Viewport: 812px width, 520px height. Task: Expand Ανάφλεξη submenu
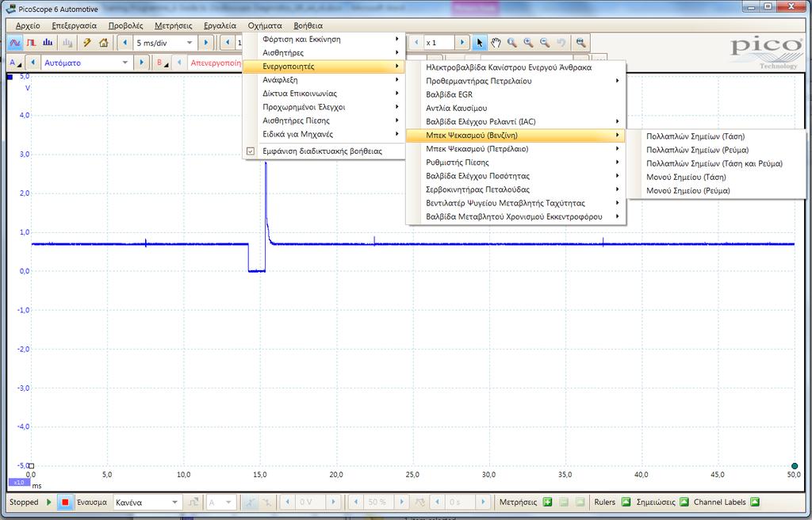(x=324, y=80)
